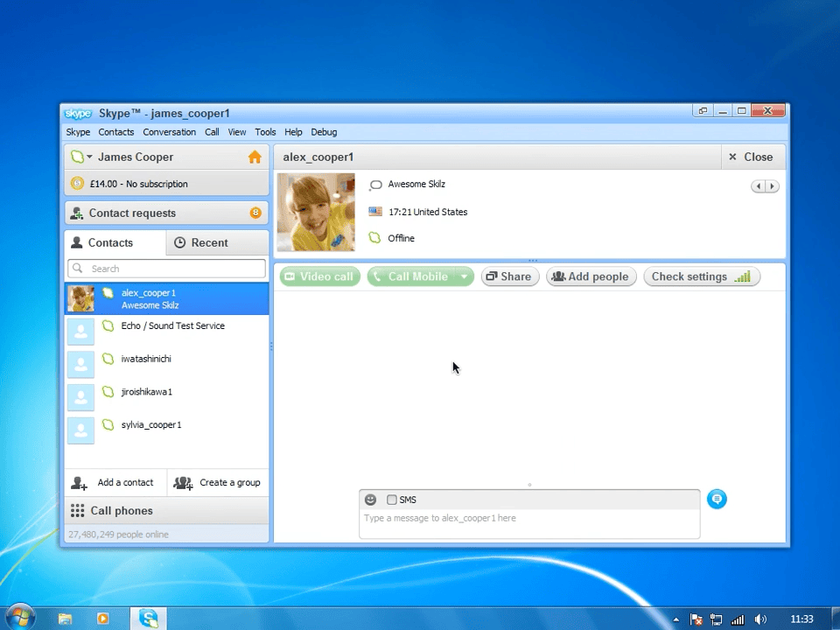Switch to the Contacts tab

[x=115, y=242]
